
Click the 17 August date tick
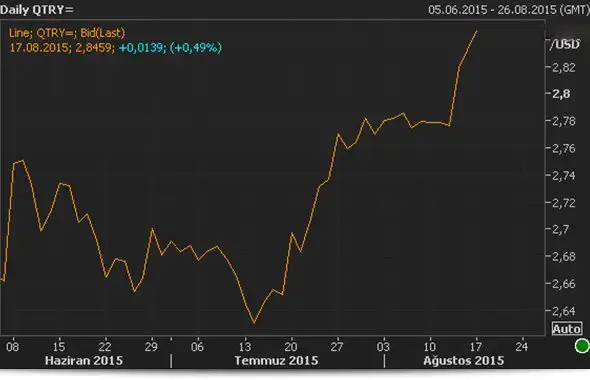[476, 346]
